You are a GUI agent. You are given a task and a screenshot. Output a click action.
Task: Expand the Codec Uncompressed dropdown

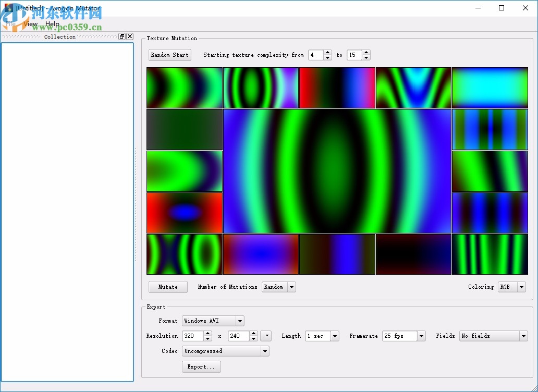coord(265,351)
